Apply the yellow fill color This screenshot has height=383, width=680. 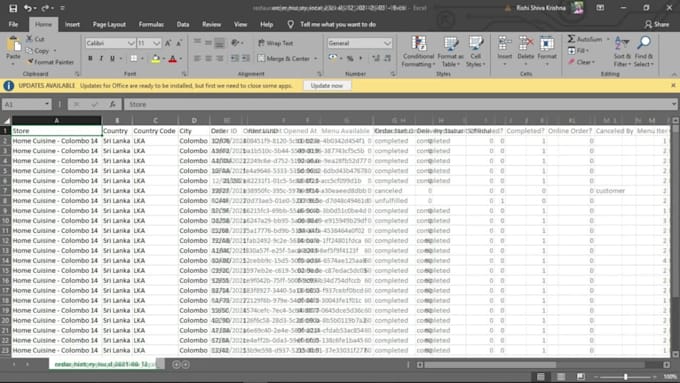156,59
